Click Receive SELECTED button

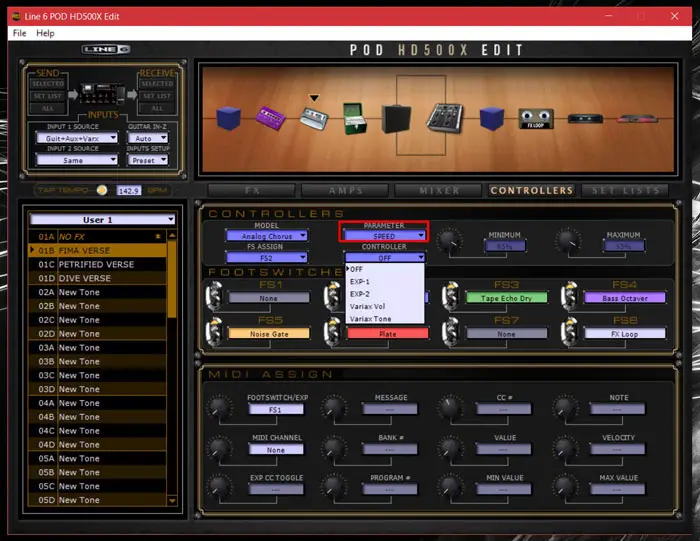[157, 83]
